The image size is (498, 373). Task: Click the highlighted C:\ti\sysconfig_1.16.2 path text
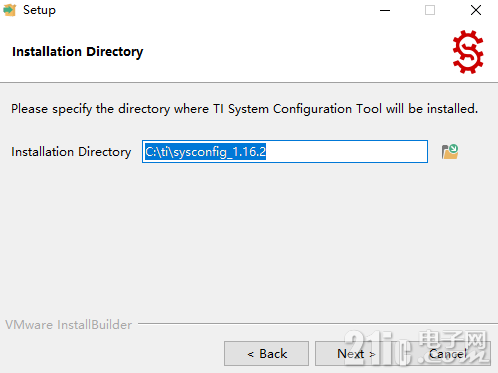205,152
